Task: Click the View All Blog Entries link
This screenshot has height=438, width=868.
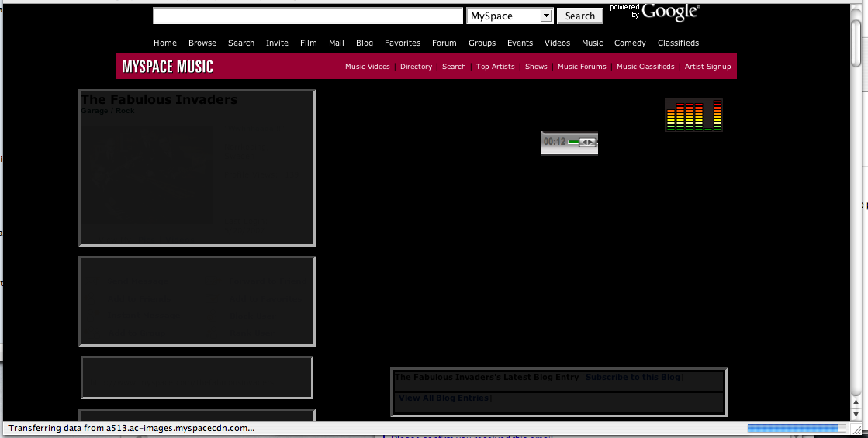Action: [x=444, y=398]
